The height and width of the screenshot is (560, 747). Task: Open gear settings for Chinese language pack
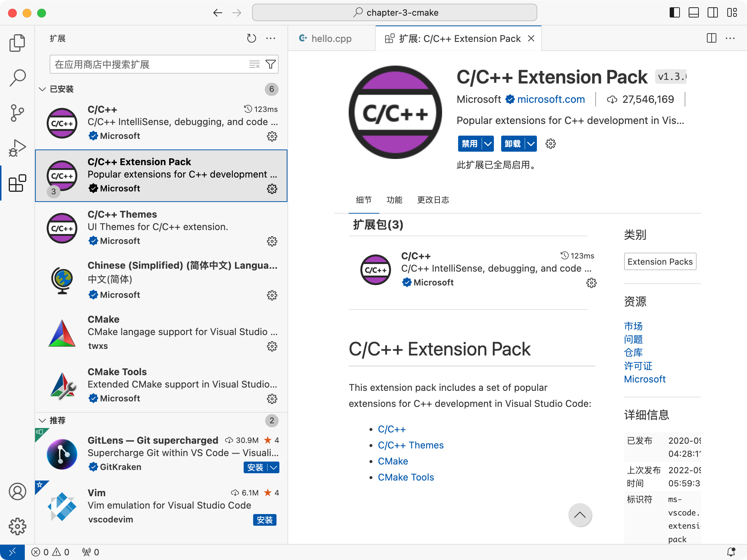coord(272,295)
